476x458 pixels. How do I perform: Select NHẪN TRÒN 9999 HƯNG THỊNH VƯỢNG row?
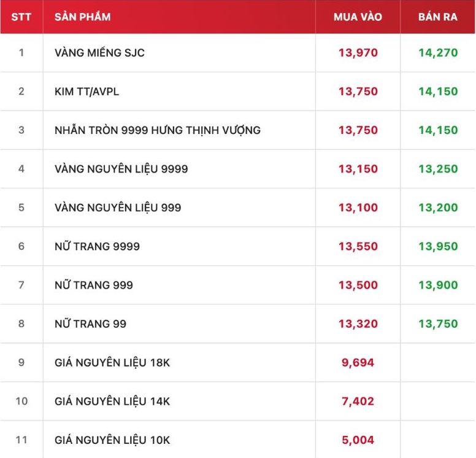coord(238,130)
